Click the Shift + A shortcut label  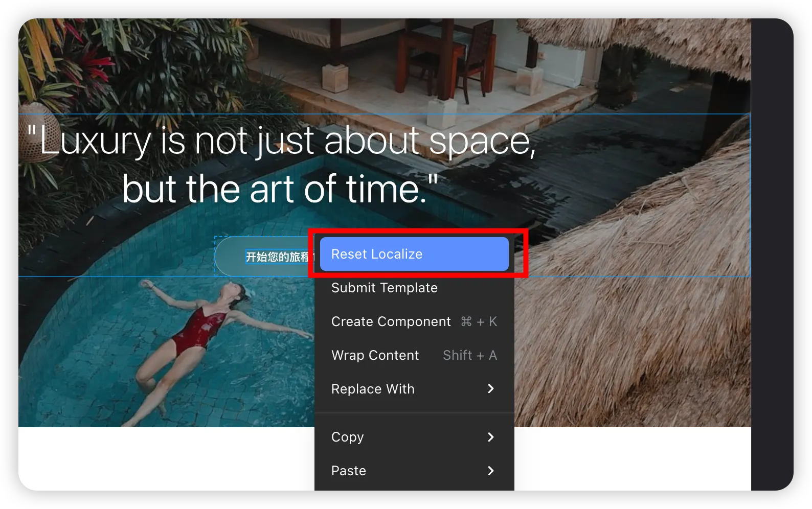tap(469, 355)
